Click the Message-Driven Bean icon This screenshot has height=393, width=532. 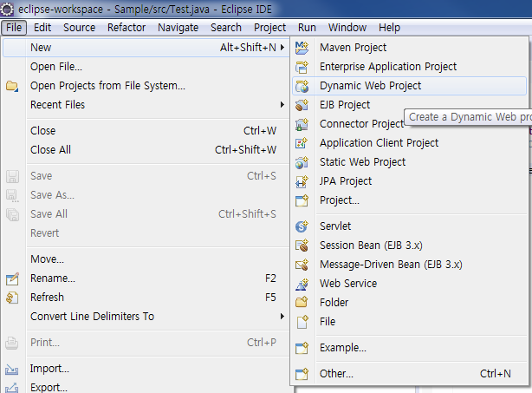click(x=302, y=265)
